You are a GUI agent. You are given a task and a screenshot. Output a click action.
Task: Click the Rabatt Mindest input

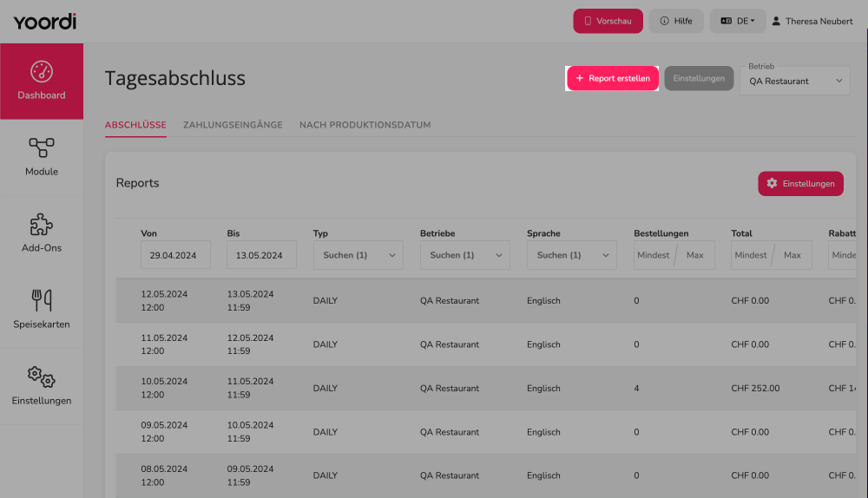(x=843, y=255)
